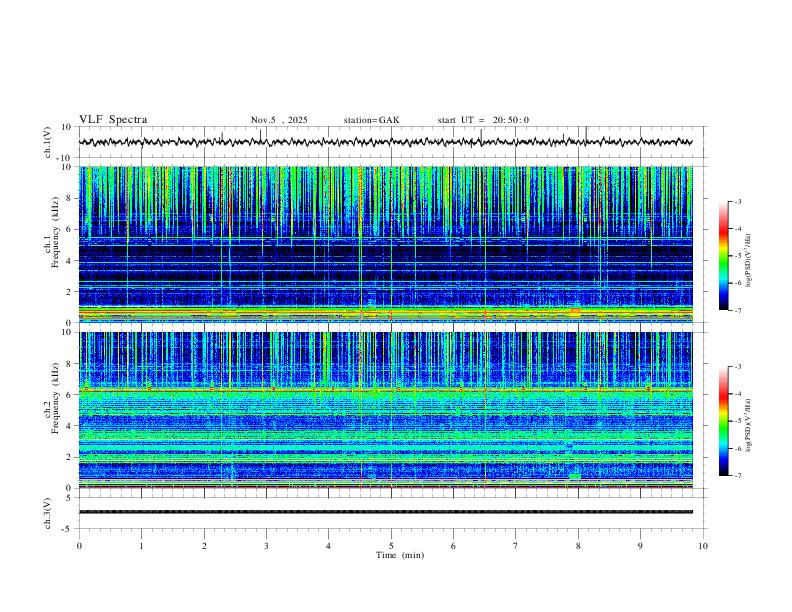This screenshot has height=612, width=792.
Task: Click the ch.3 black waveform band
Action: coord(385,512)
